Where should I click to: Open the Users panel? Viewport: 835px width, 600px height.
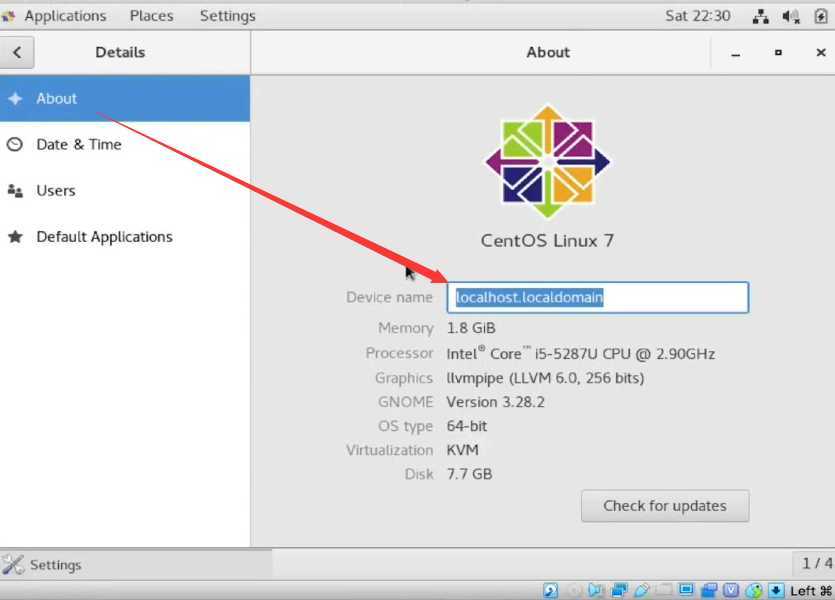click(125, 191)
